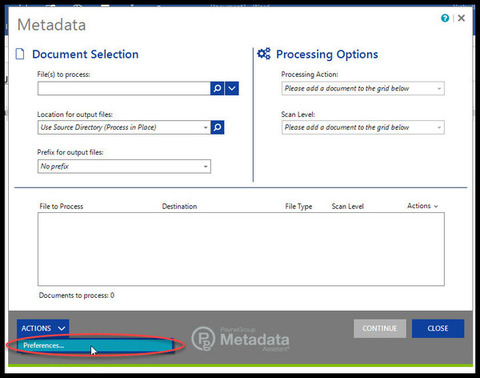Image resolution: width=480 pixels, height=378 pixels.
Task: Expand the grid Actions column menu
Action: click(422, 206)
